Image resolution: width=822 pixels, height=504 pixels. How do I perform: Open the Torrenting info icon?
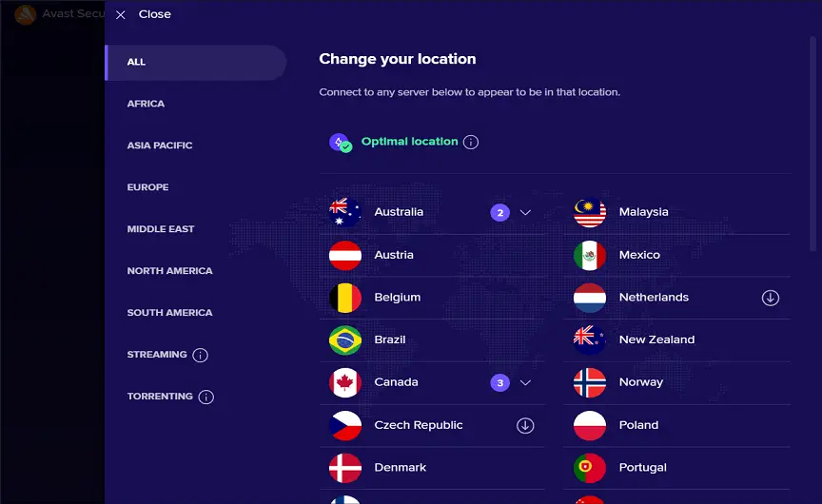coord(206,397)
